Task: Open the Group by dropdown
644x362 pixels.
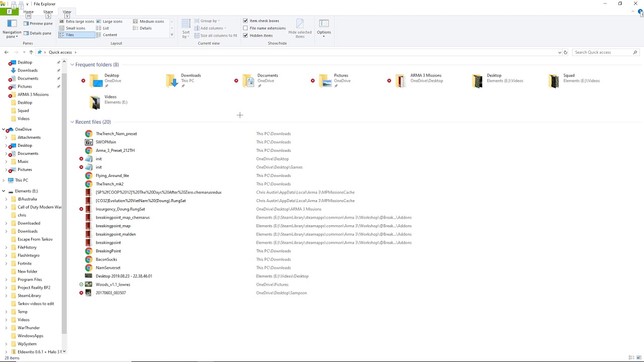Action: 207,21
